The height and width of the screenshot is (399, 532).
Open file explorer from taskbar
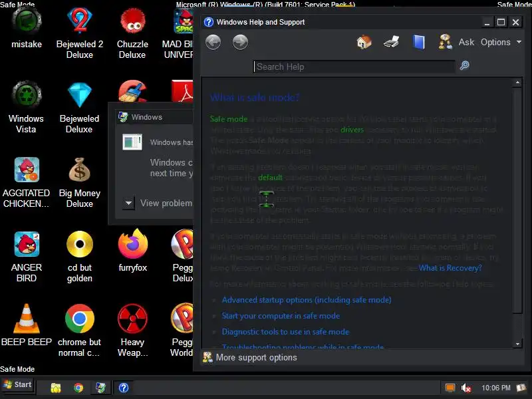(56, 388)
